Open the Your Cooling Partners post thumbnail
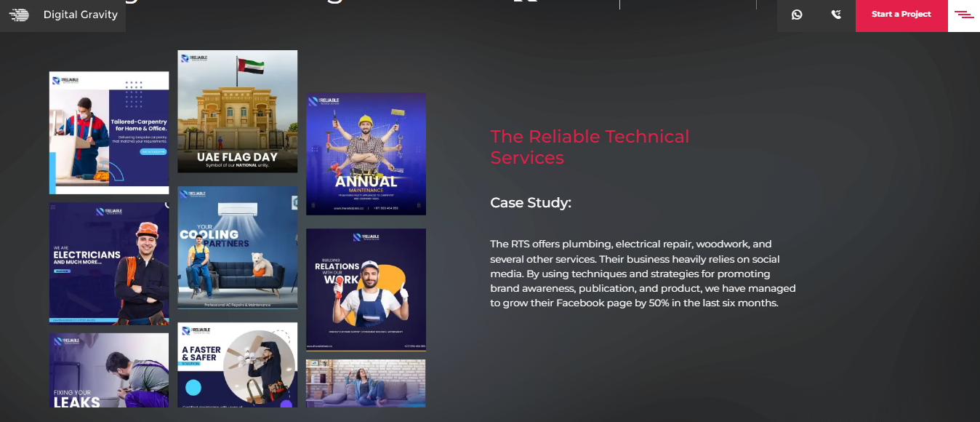This screenshot has width=980, height=422. click(238, 247)
